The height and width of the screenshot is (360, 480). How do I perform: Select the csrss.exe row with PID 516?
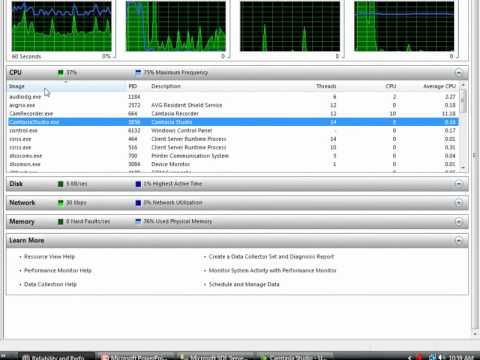tap(233, 147)
